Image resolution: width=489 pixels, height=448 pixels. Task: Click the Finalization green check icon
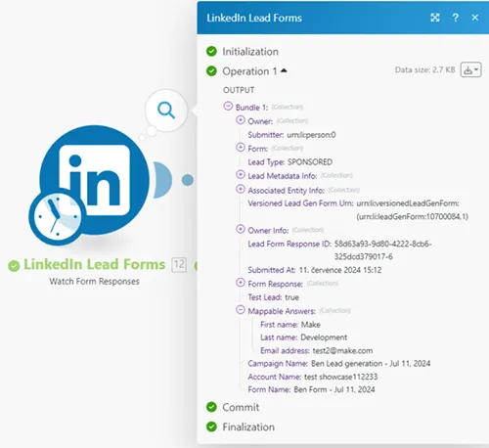click(211, 426)
